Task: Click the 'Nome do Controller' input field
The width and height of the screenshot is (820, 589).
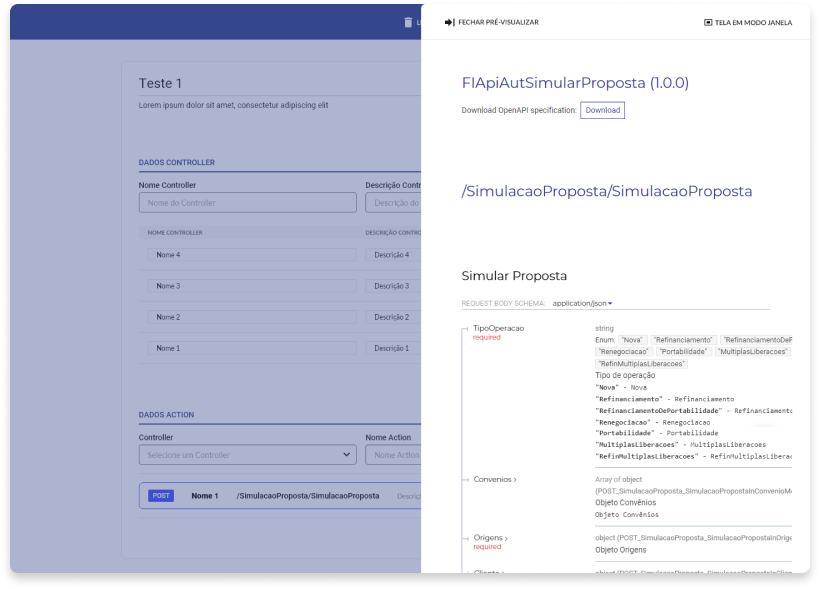Action: (x=247, y=203)
